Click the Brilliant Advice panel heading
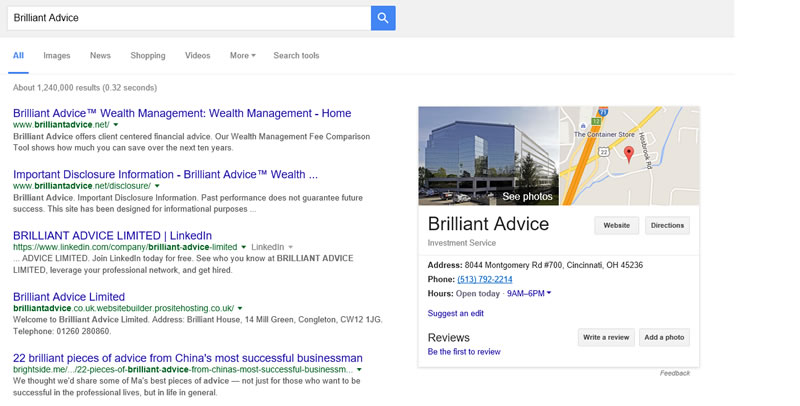The width and height of the screenshot is (800, 406). point(488,224)
